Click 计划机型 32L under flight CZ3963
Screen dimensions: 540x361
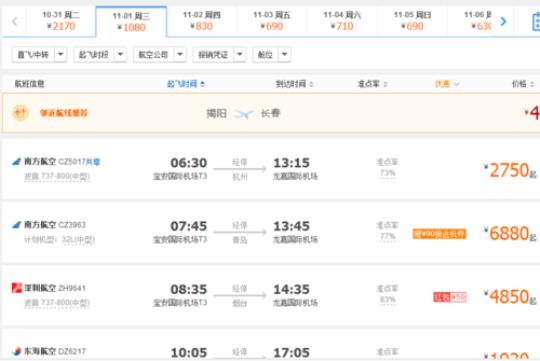59,240
